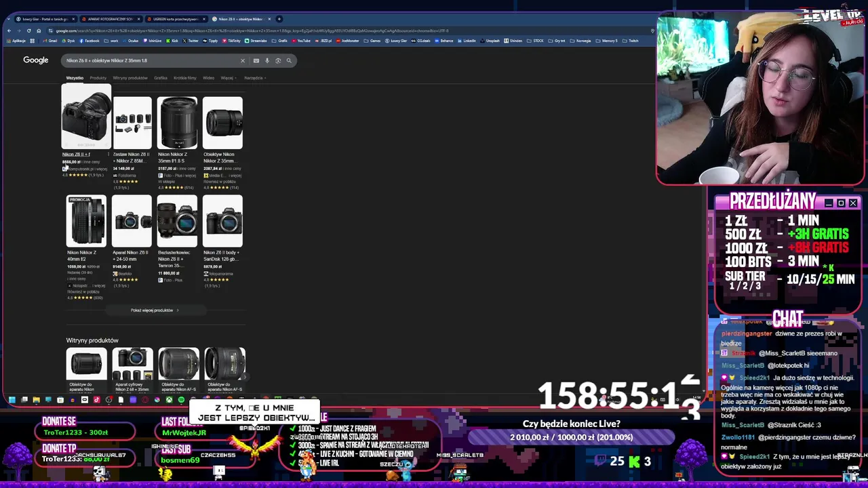868x488 pixels.
Task: Go to Google home via logo
Action: (x=36, y=60)
